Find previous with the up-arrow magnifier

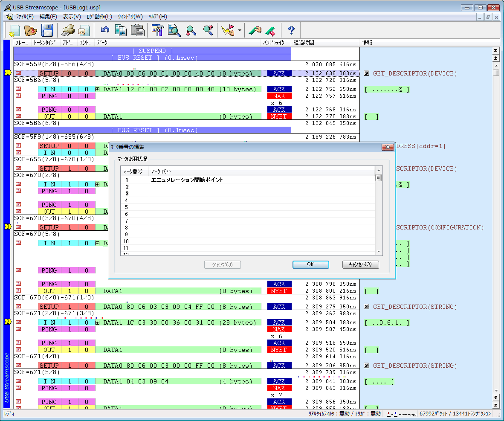208,30
